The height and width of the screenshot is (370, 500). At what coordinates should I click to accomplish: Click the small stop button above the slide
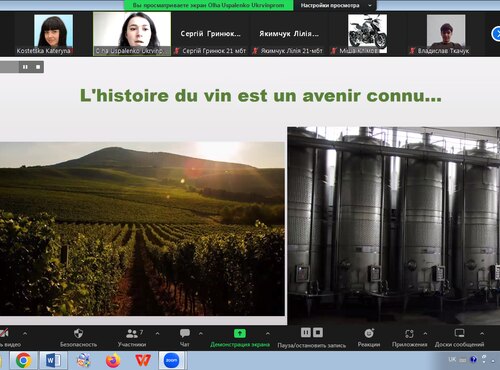pyautogui.click(x=38, y=67)
